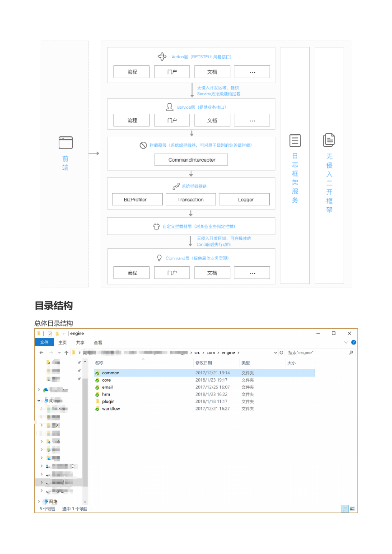This screenshot has width=392, height=554.
Task: Expand the OneDrive tree node
Action: pos(39,390)
